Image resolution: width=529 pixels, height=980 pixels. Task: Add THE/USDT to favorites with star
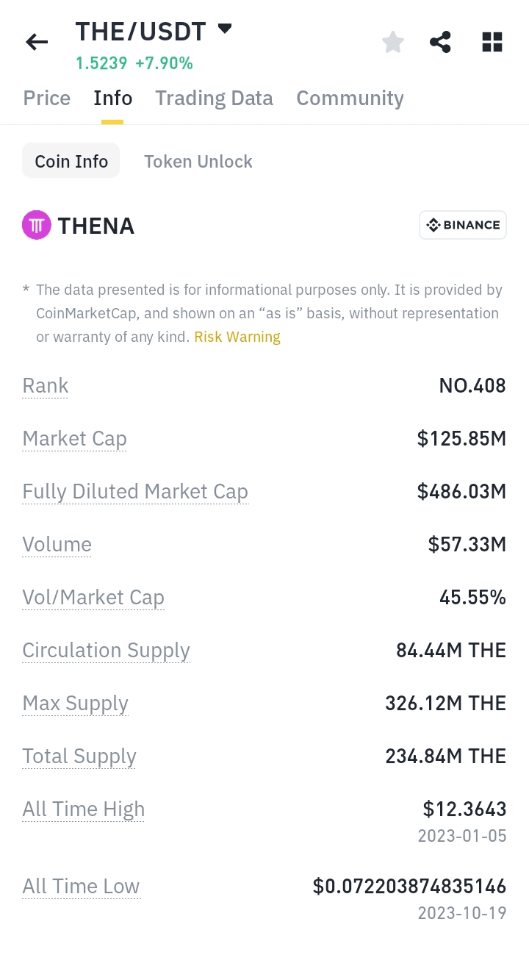coord(393,43)
